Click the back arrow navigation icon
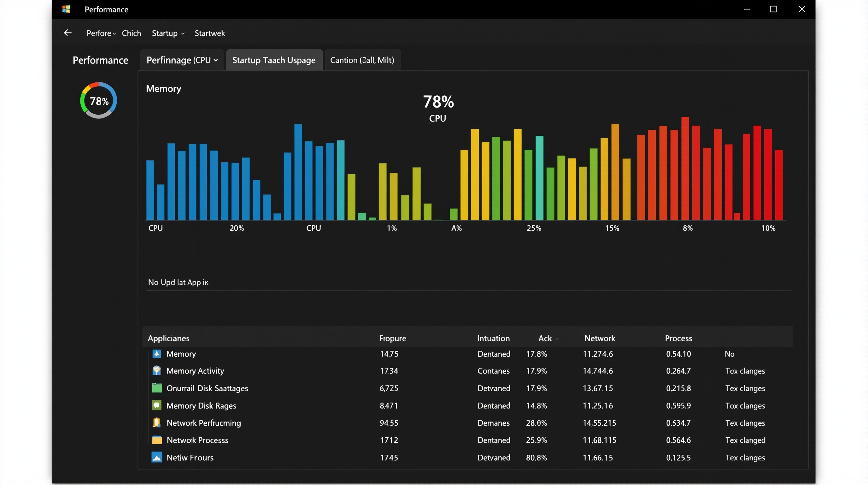The height and width of the screenshot is (485, 868). 68,33
